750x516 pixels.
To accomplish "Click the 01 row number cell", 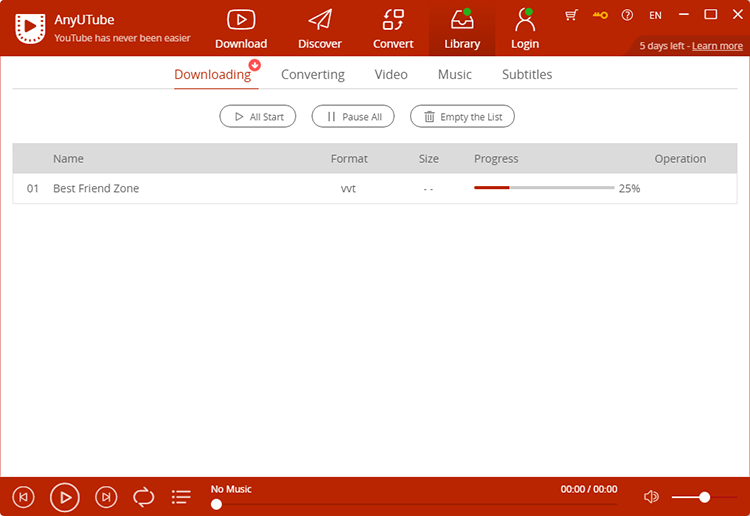I will pyautogui.click(x=33, y=188).
